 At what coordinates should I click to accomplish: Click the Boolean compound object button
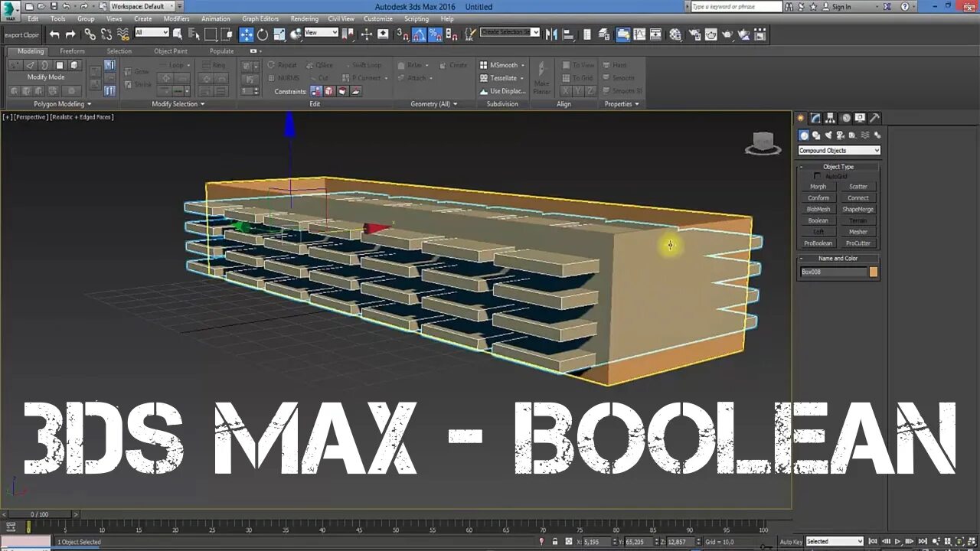pyautogui.click(x=818, y=220)
